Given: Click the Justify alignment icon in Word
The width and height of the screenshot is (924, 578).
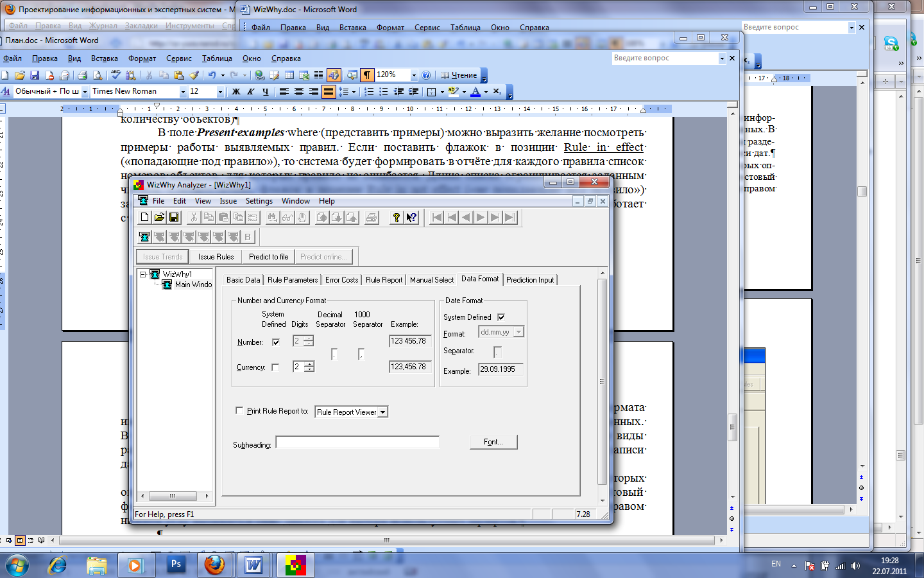Looking at the screenshot, I should point(329,92).
